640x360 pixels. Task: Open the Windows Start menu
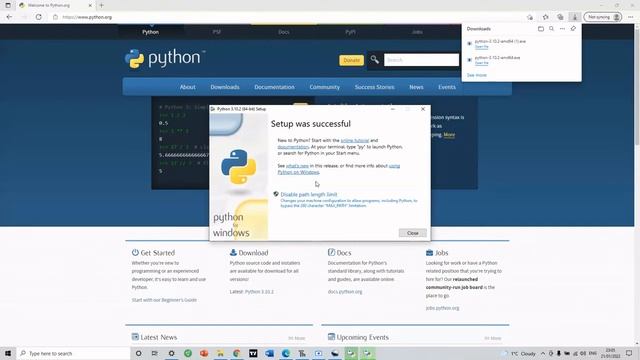pos(8,353)
